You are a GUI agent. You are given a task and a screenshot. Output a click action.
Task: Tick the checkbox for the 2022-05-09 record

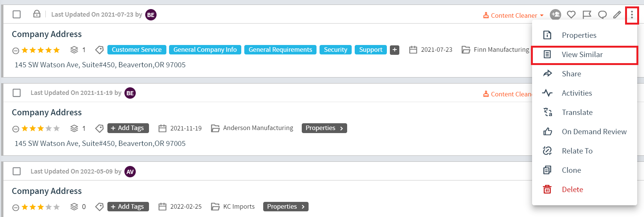click(17, 171)
